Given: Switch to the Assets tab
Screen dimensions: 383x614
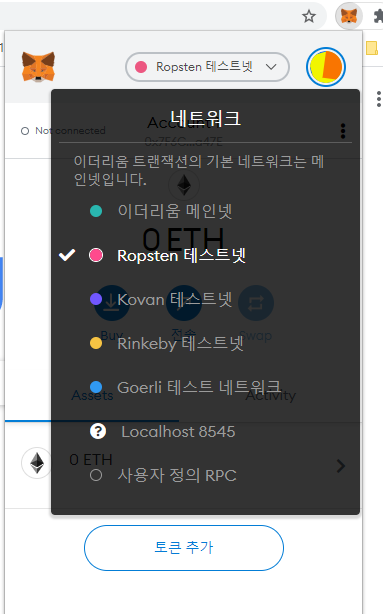Looking at the screenshot, I should (92, 395).
